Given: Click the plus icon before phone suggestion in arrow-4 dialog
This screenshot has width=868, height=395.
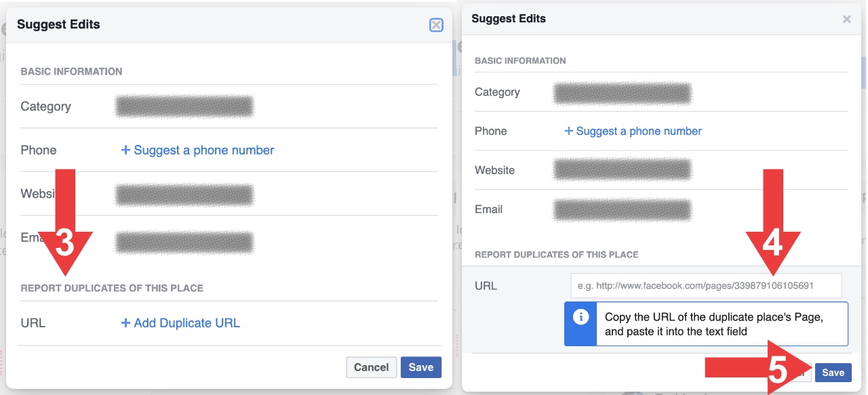Looking at the screenshot, I should (569, 131).
